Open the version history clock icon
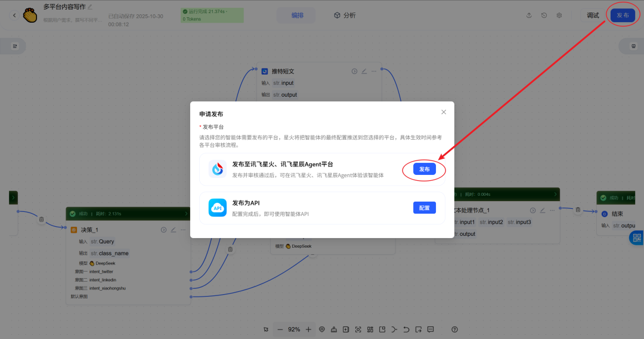The width and height of the screenshot is (644, 339). point(544,16)
